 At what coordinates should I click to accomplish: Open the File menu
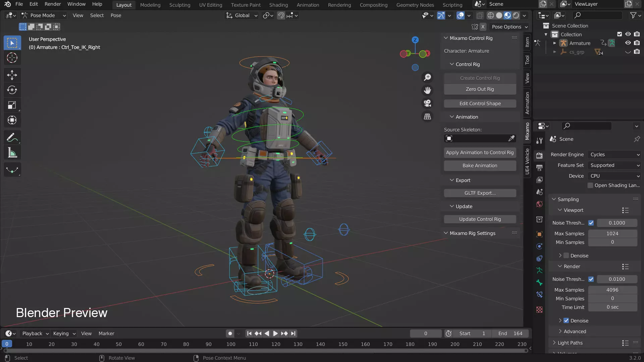19,4
